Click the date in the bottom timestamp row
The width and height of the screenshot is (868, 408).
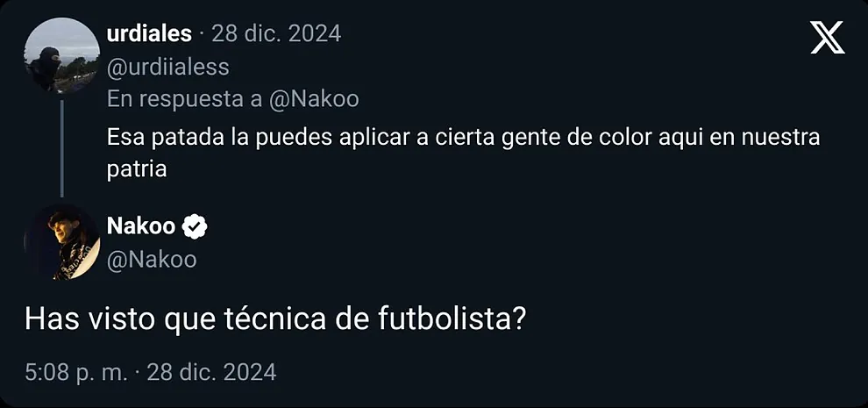click(x=211, y=372)
